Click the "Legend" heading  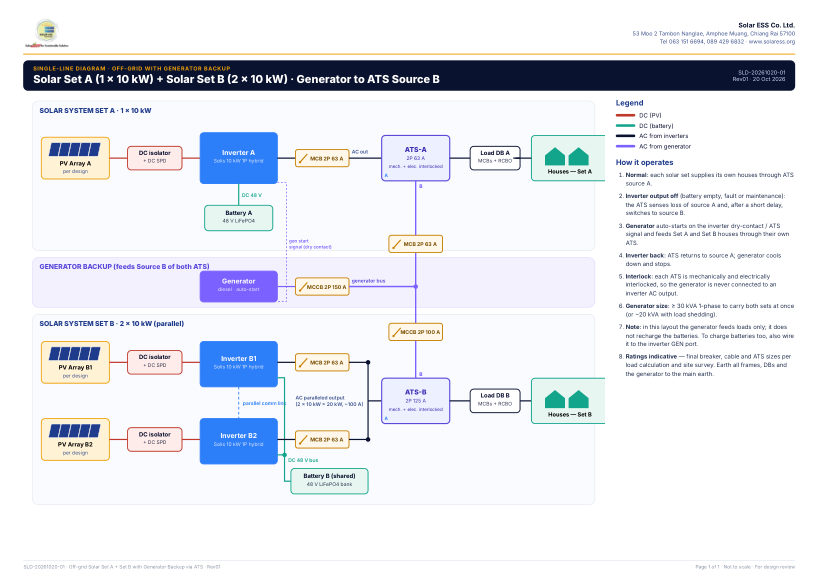point(629,103)
